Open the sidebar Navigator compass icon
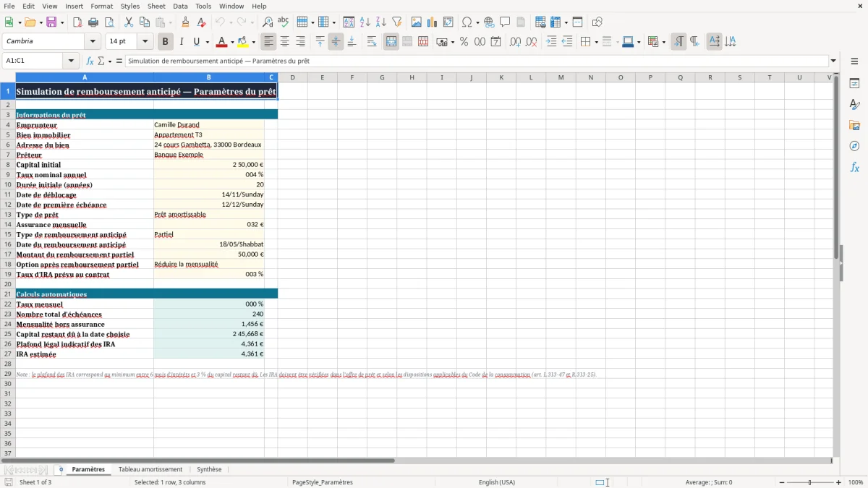The width and height of the screenshot is (868, 488). 854,146
